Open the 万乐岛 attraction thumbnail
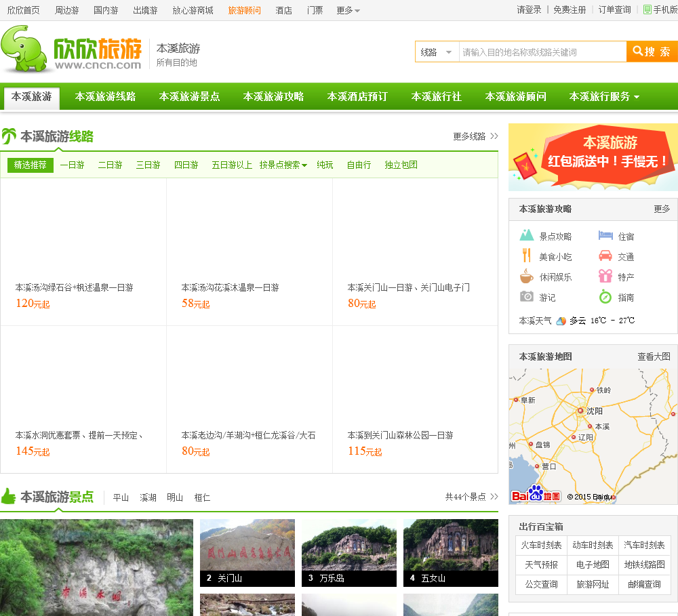This screenshot has height=616, width=678. pyautogui.click(x=349, y=552)
